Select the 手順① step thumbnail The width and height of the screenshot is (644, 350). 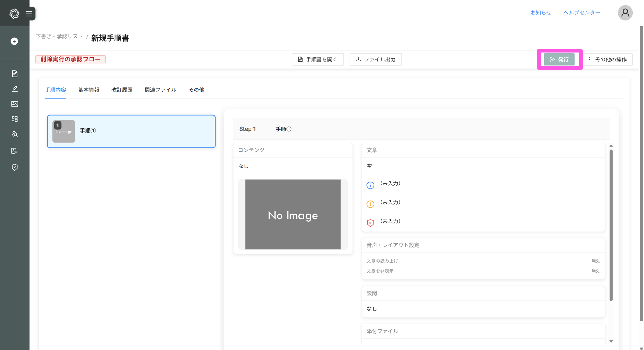click(x=64, y=131)
